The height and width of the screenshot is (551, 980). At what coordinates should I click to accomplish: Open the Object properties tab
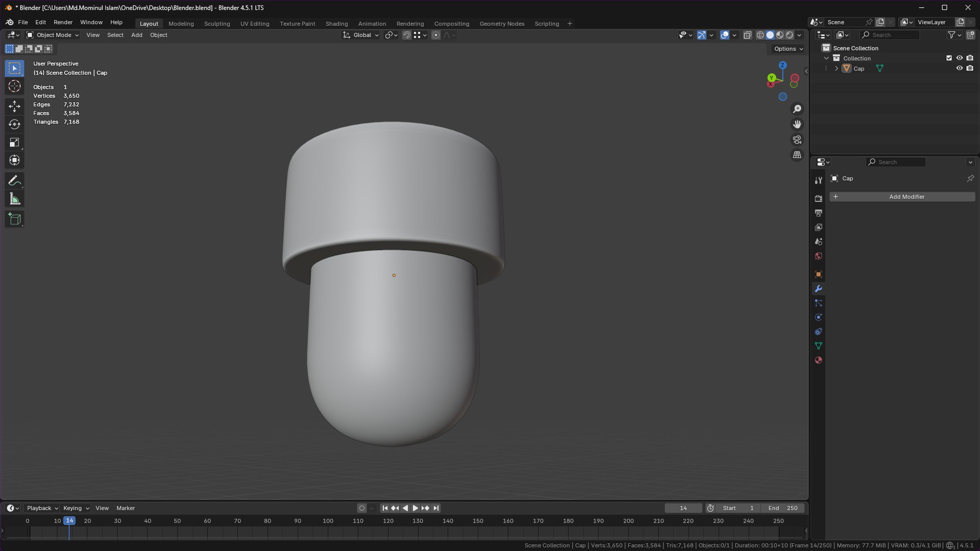[x=818, y=274]
